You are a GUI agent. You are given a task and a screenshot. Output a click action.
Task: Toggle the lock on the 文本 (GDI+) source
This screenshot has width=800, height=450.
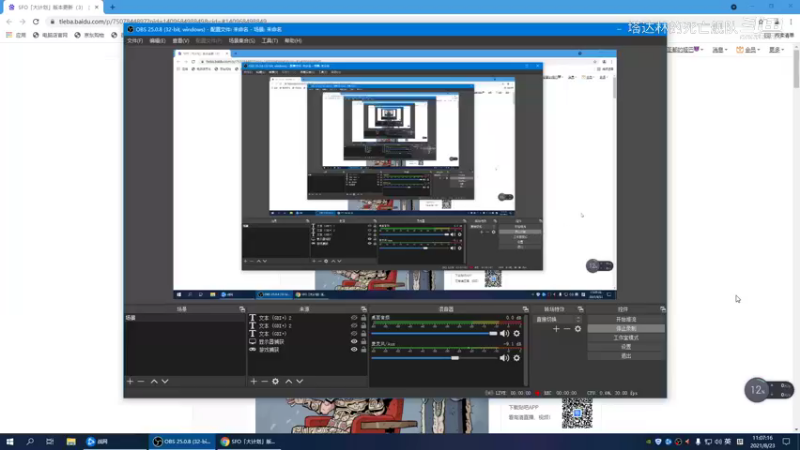(363, 334)
